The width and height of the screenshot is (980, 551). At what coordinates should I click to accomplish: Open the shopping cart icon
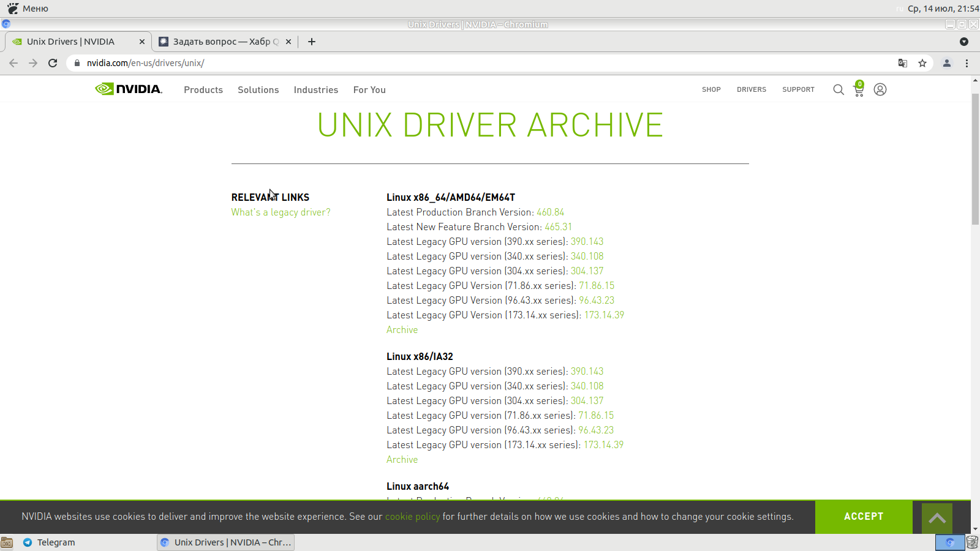click(x=859, y=89)
